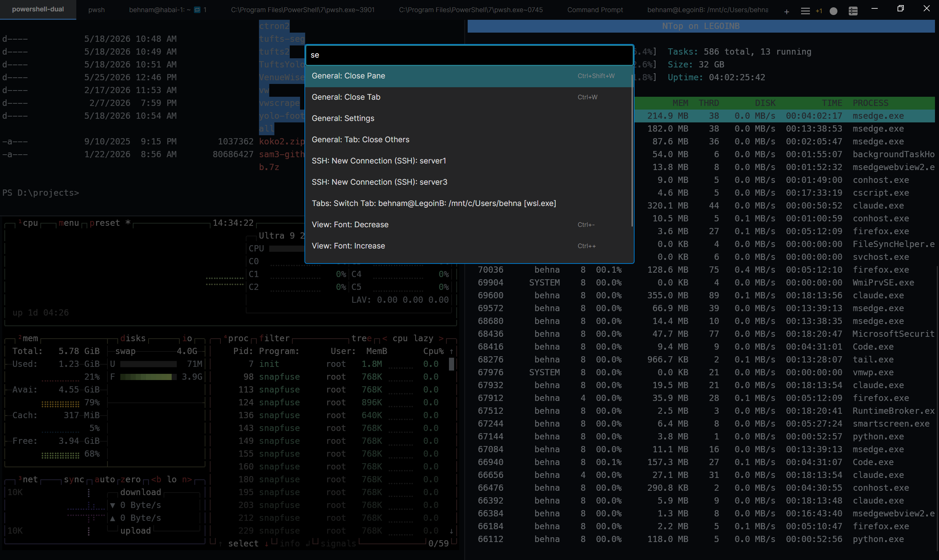939x560 pixels.
Task: Click btop process list scroll-up arrow
Action: point(452,351)
